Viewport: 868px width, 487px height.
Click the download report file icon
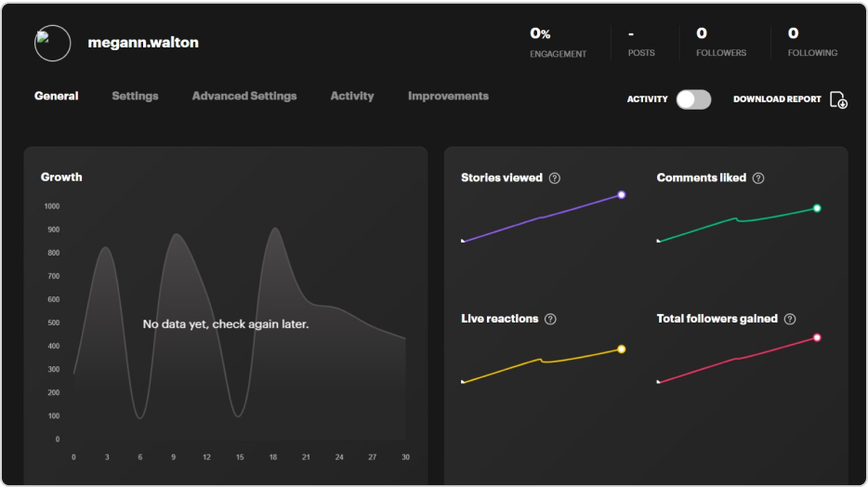pos(838,99)
